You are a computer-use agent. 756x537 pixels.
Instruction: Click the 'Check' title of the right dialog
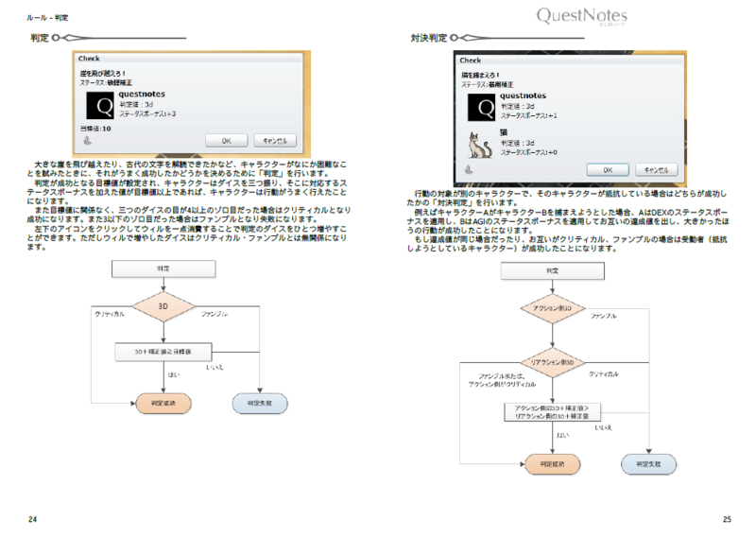pyautogui.click(x=471, y=61)
